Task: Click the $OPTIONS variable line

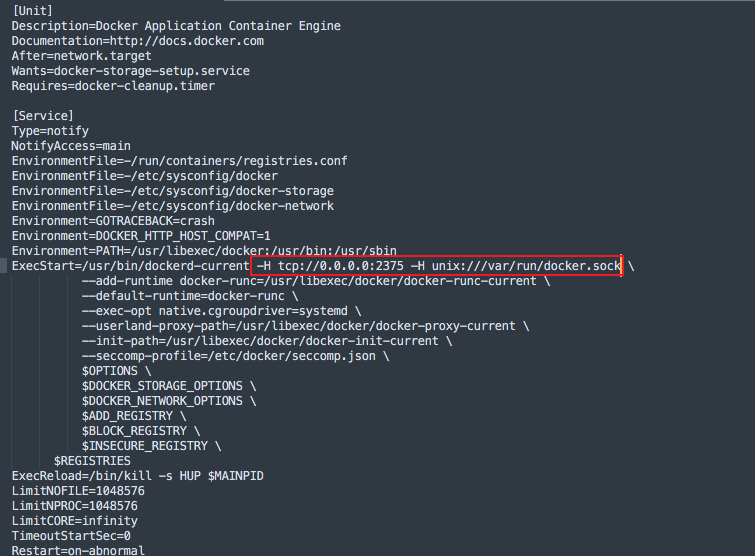Action: tap(117, 371)
